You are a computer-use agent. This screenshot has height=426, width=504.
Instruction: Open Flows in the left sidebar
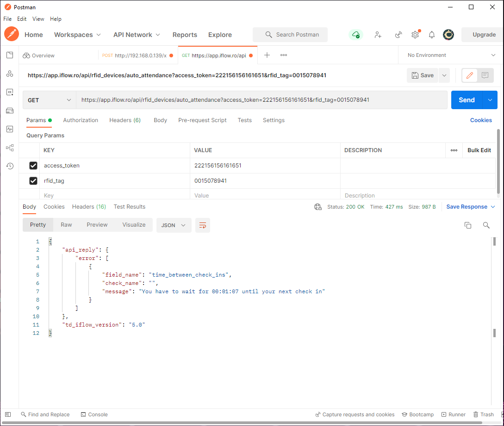pyautogui.click(x=10, y=148)
